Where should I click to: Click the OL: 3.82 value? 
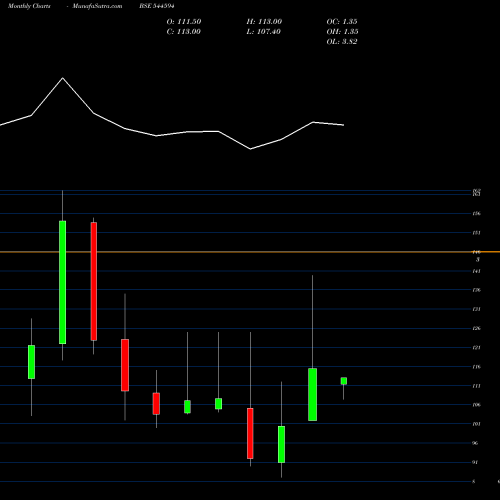[x=342, y=42]
